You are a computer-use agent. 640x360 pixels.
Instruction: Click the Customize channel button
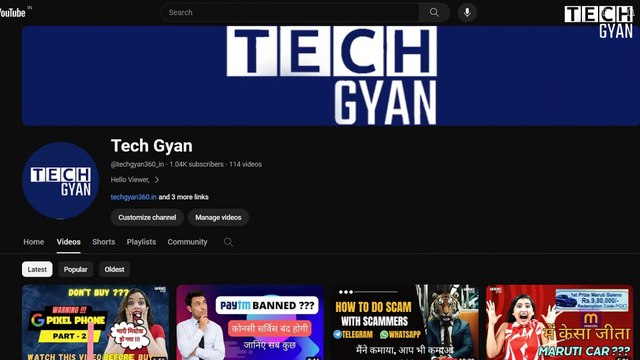[147, 218]
